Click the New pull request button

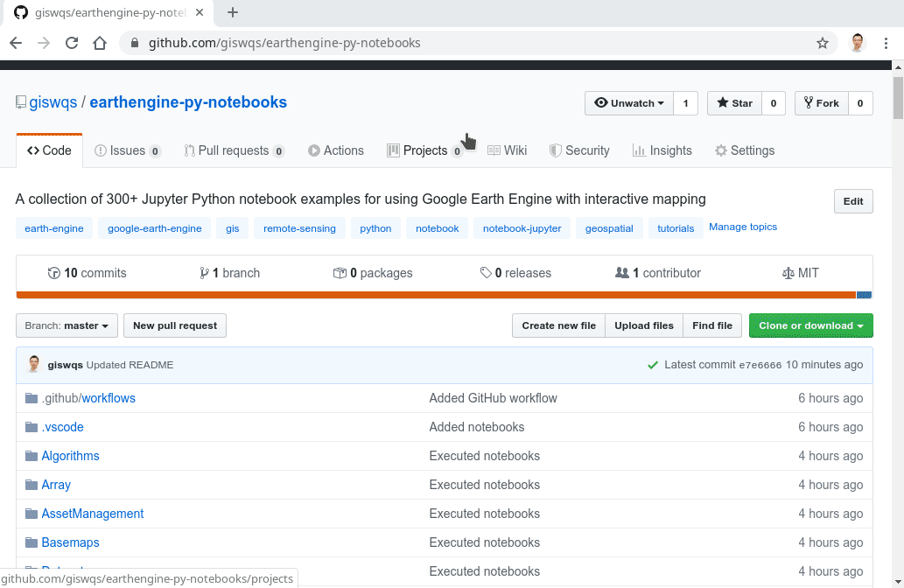175,325
